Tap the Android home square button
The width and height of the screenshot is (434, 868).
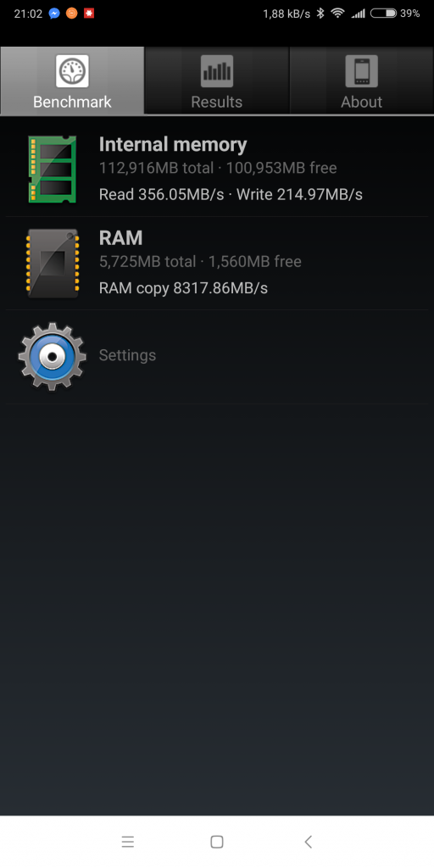tap(217, 842)
